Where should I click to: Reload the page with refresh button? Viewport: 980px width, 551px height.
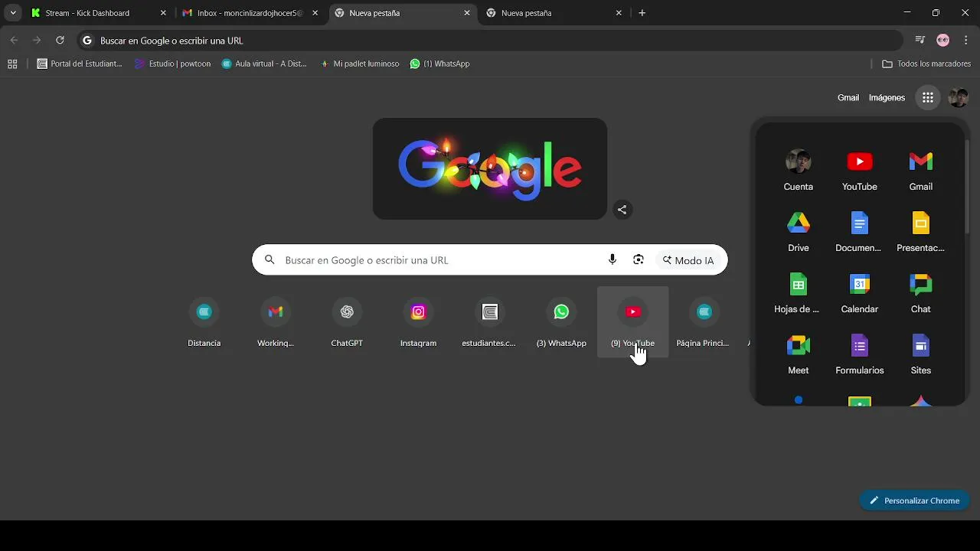click(60, 41)
